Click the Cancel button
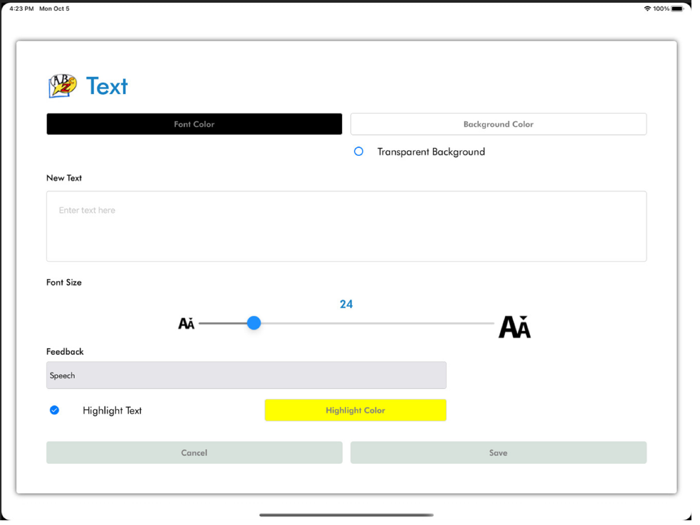Image resolution: width=700 pixels, height=525 pixels. (194, 453)
